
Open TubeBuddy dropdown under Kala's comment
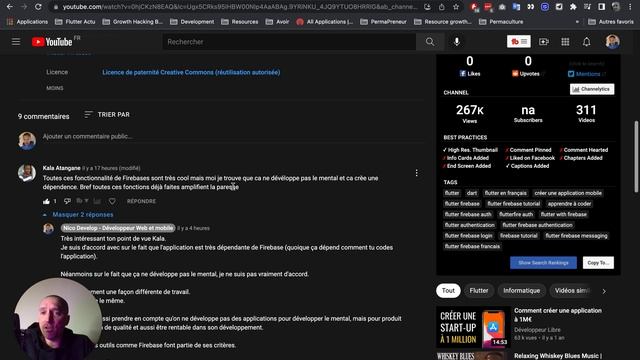coord(82,200)
